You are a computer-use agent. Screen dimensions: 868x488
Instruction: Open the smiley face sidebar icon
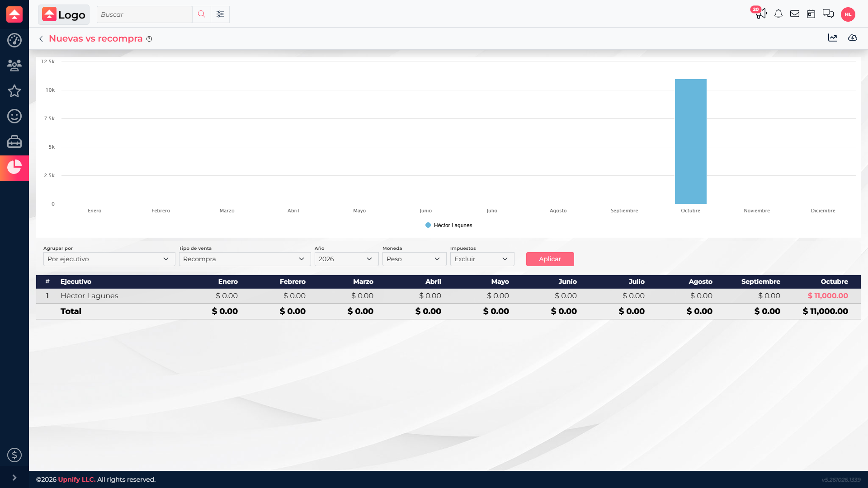click(x=14, y=116)
